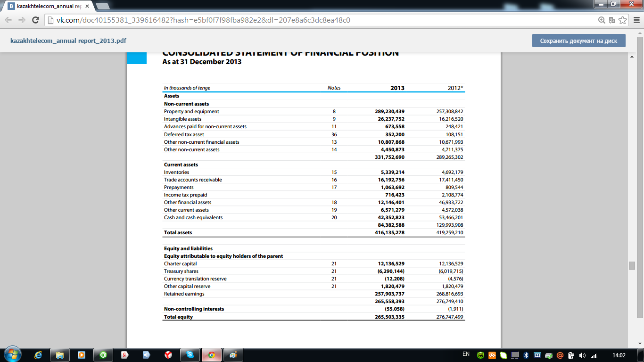Image resolution: width=644 pixels, height=362 pixels.
Task: Click Property and equipment row label
Action: pos(191,111)
